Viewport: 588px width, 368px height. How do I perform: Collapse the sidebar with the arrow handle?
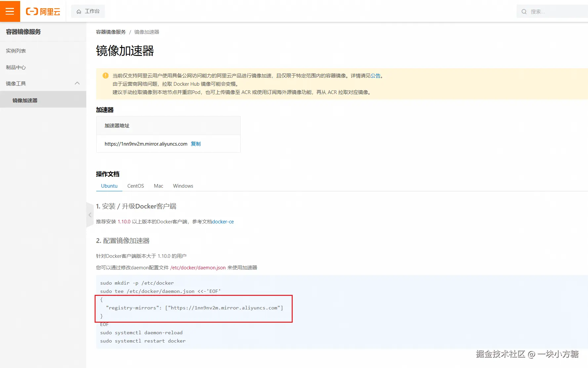click(90, 215)
